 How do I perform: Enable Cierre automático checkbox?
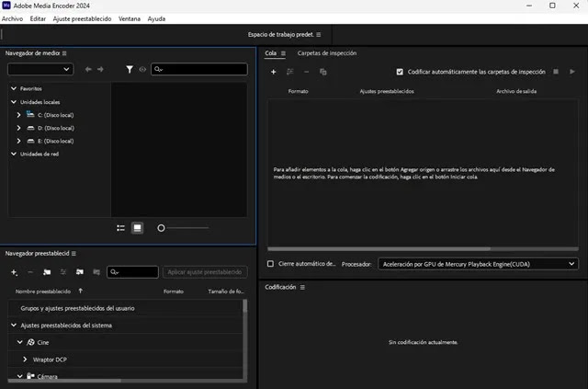point(270,264)
